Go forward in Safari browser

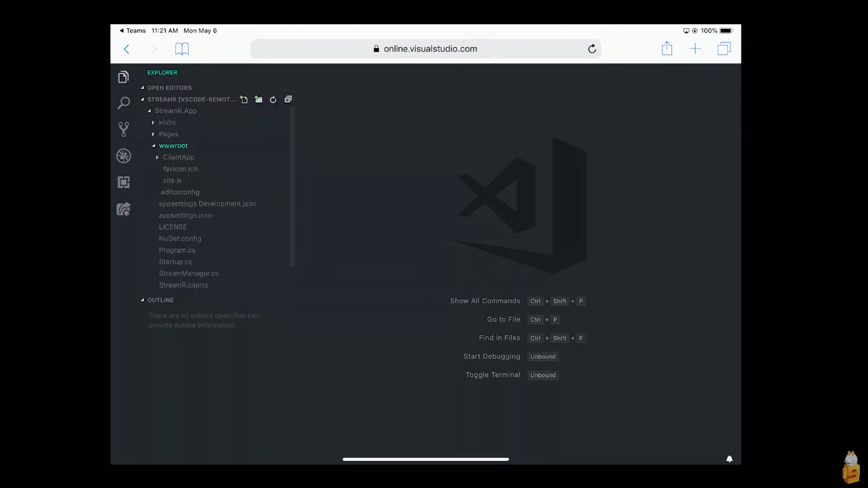tap(154, 49)
